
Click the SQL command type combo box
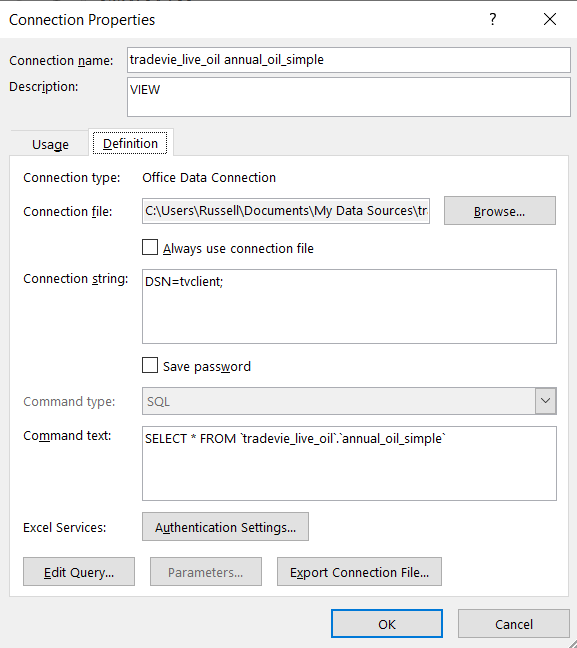point(349,401)
